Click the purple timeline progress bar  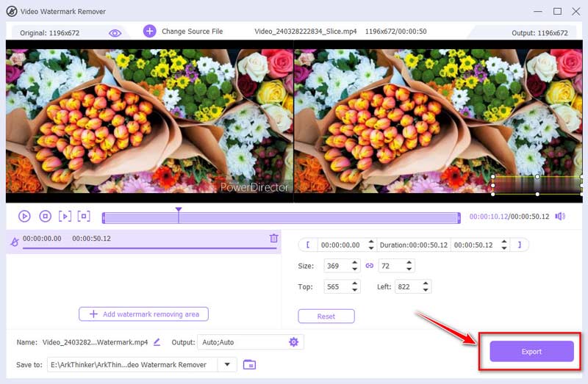click(x=282, y=217)
